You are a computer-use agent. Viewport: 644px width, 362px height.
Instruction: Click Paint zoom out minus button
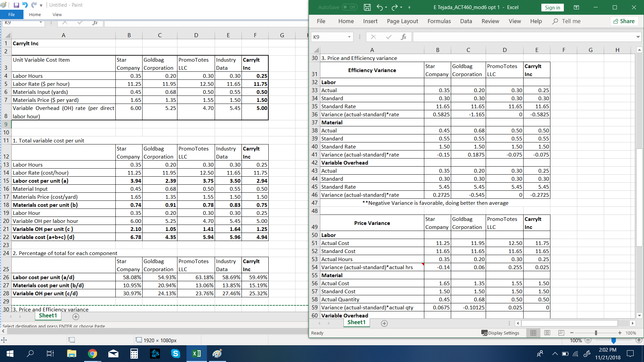[588, 341]
